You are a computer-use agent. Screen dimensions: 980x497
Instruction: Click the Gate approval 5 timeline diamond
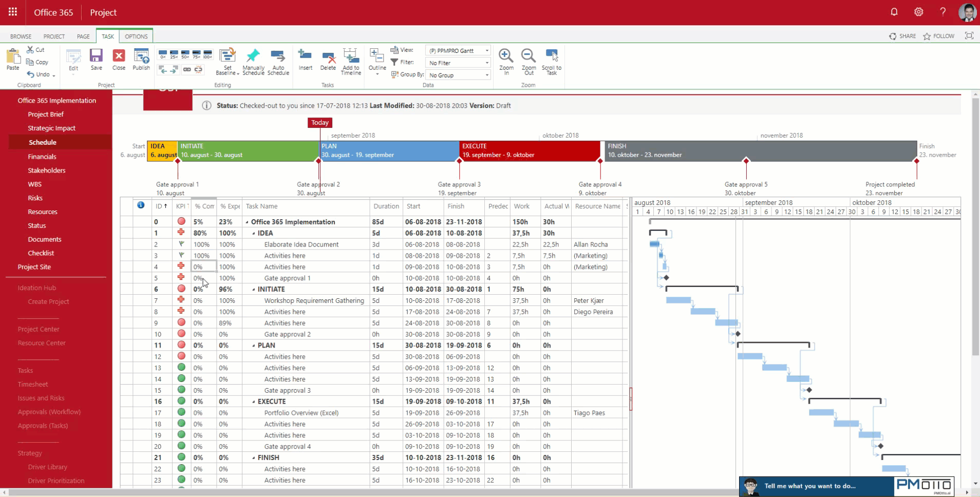tap(746, 161)
